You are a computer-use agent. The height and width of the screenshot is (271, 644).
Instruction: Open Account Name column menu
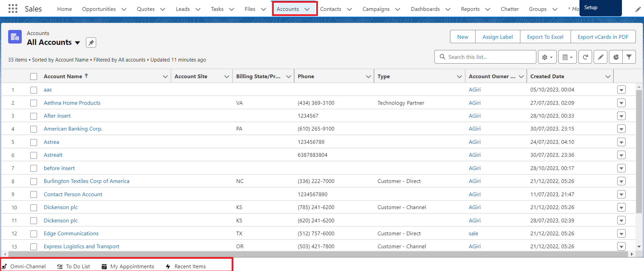pyautogui.click(x=165, y=77)
